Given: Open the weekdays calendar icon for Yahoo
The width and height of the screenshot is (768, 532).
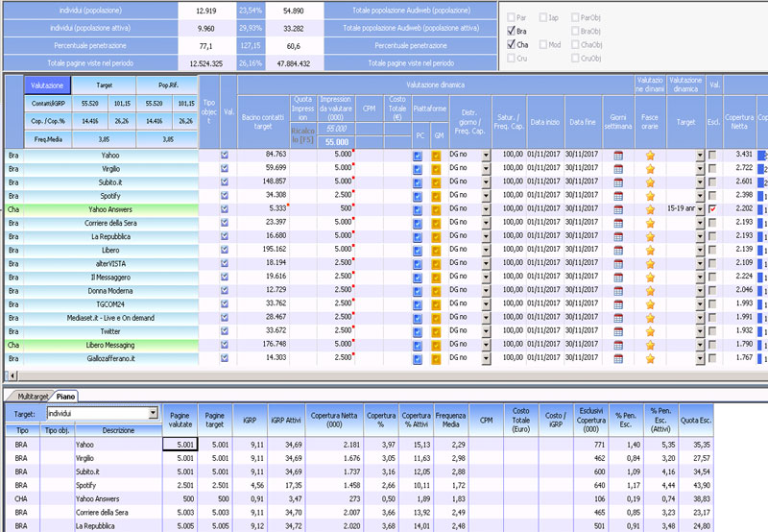Looking at the screenshot, I should 618,155.
